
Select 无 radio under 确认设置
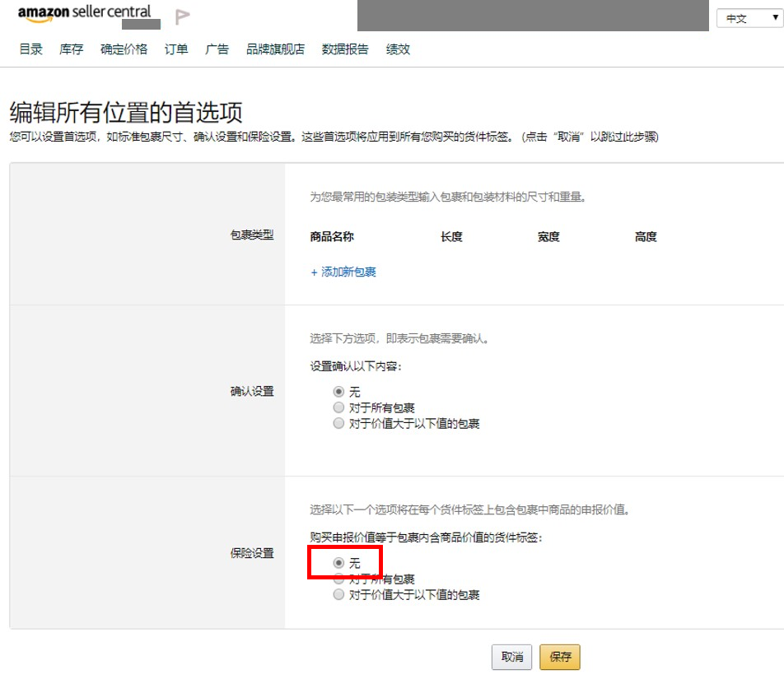pos(338,392)
